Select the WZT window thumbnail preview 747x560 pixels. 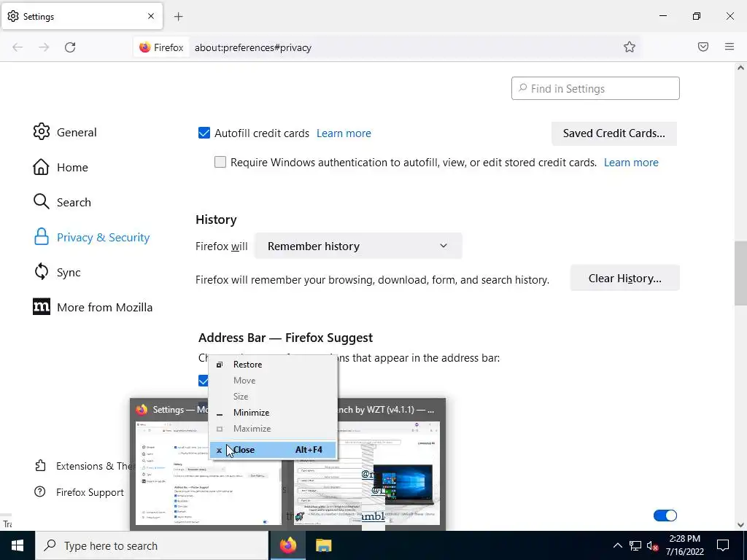[x=367, y=474]
